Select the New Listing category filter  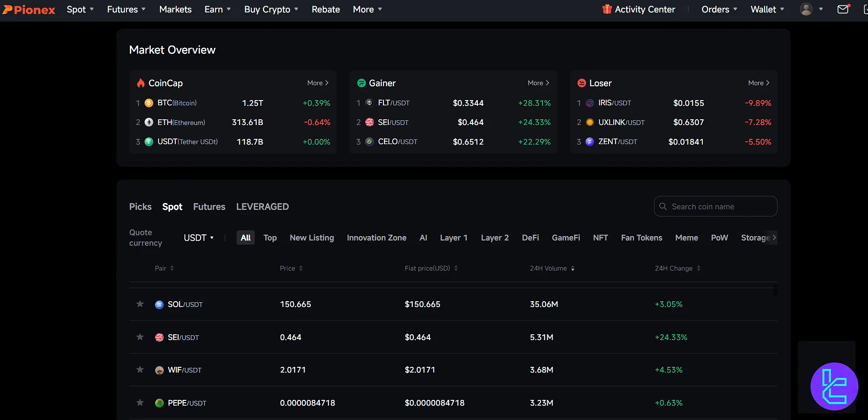[x=312, y=238]
